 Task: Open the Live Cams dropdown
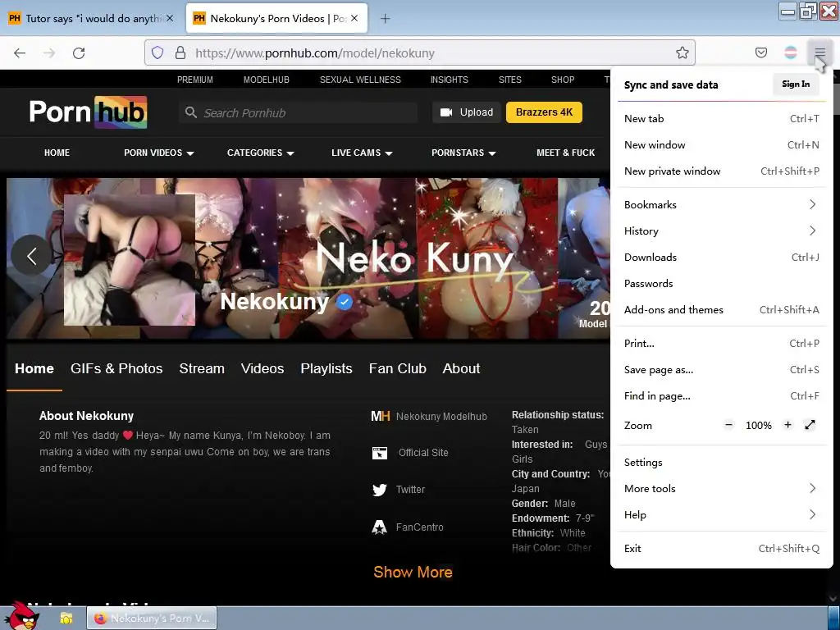362,153
